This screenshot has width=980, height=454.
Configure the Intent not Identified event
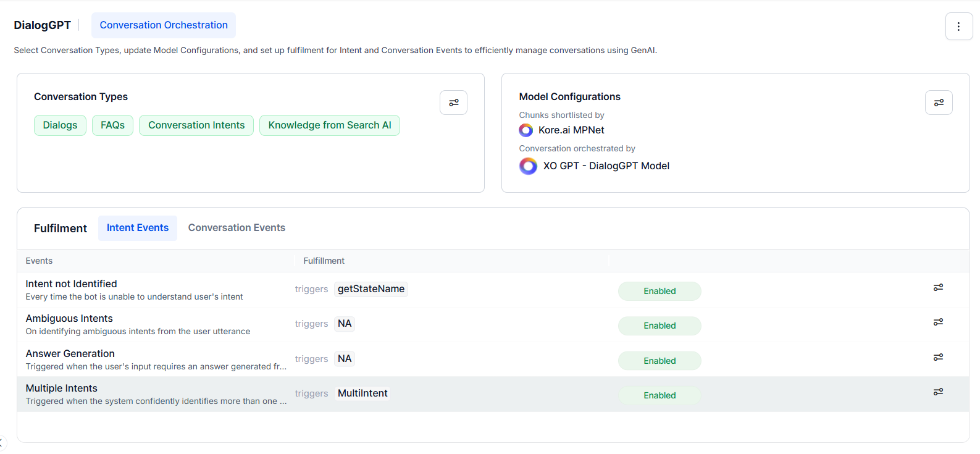pyautogui.click(x=937, y=288)
